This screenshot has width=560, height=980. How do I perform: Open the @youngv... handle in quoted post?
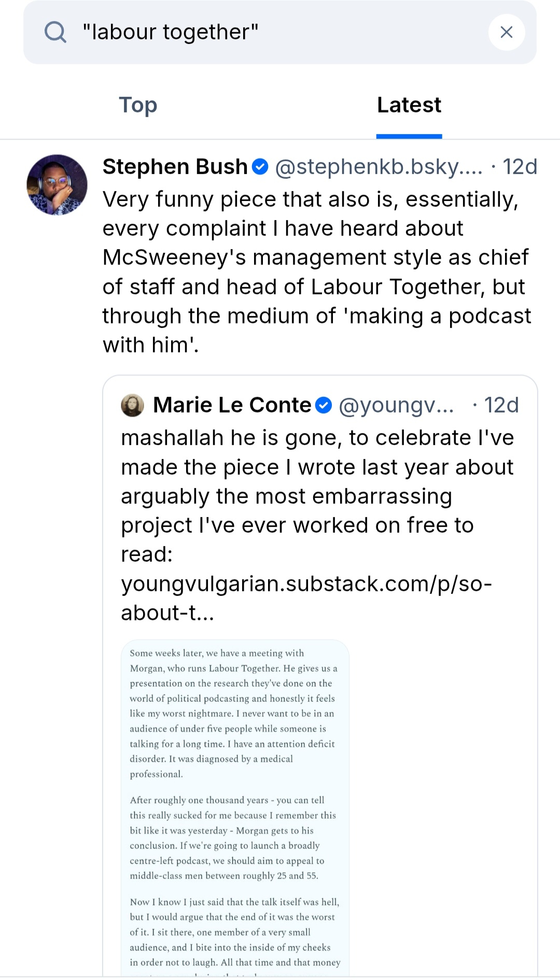(x=397, y=405)
